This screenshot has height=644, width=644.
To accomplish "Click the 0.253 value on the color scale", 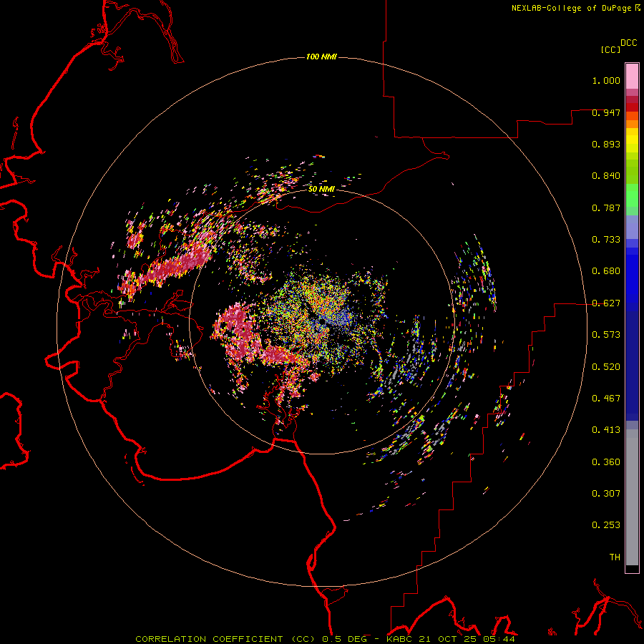I will (606, 525).
